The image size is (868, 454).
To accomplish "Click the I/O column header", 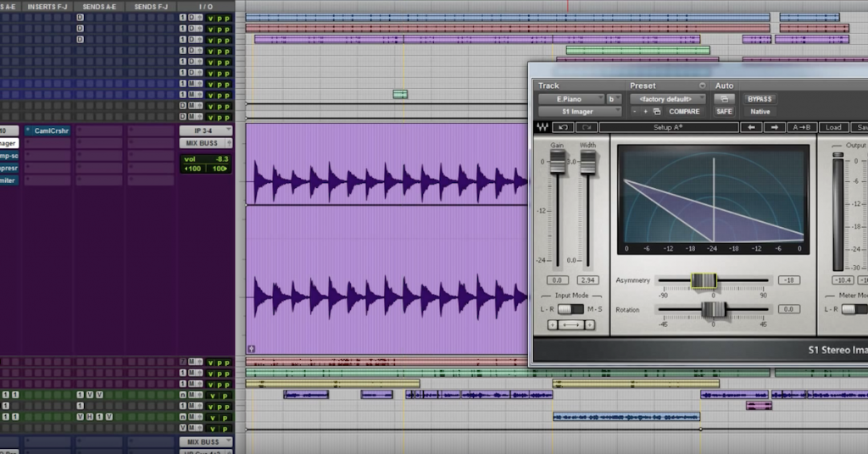I will 205,7.
